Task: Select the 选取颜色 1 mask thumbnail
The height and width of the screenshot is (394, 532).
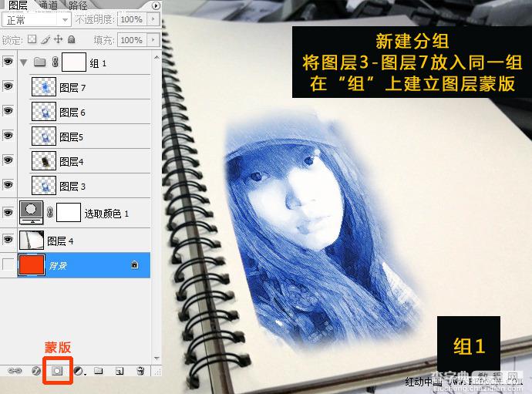Action: (69, 213)
